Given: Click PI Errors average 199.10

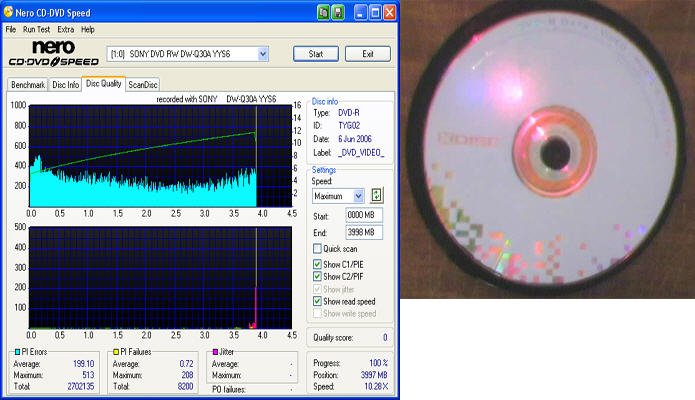Looking at the screenshot, I should (83, 364).
